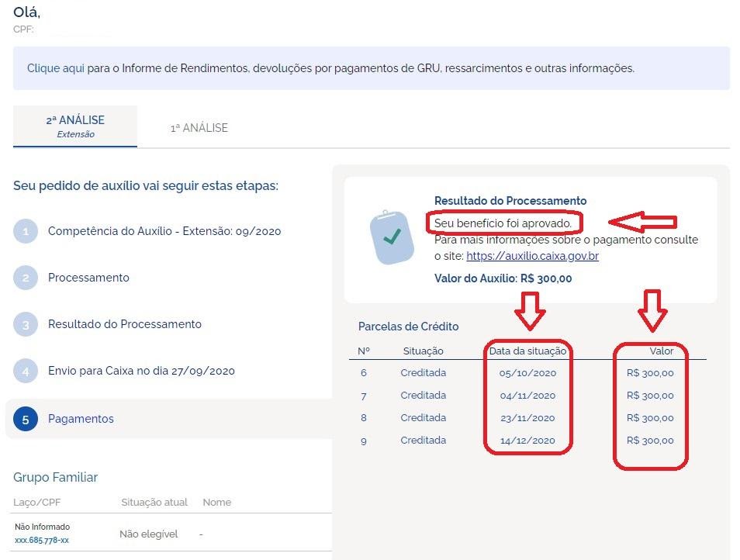Image resolution: width=740 pixels, height=560 pixels.
Task: Select the 'Resultado do Processamento' step label
Action: pos(125,324)
